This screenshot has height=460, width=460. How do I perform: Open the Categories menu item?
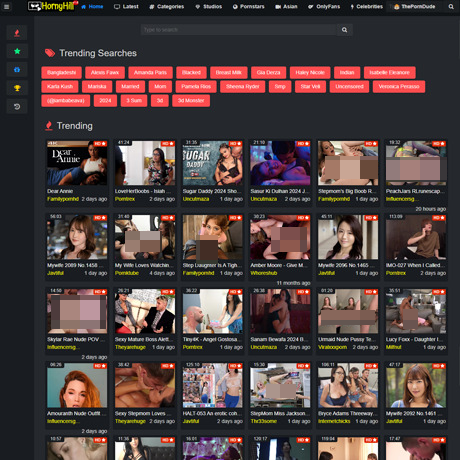click(167, 7)
